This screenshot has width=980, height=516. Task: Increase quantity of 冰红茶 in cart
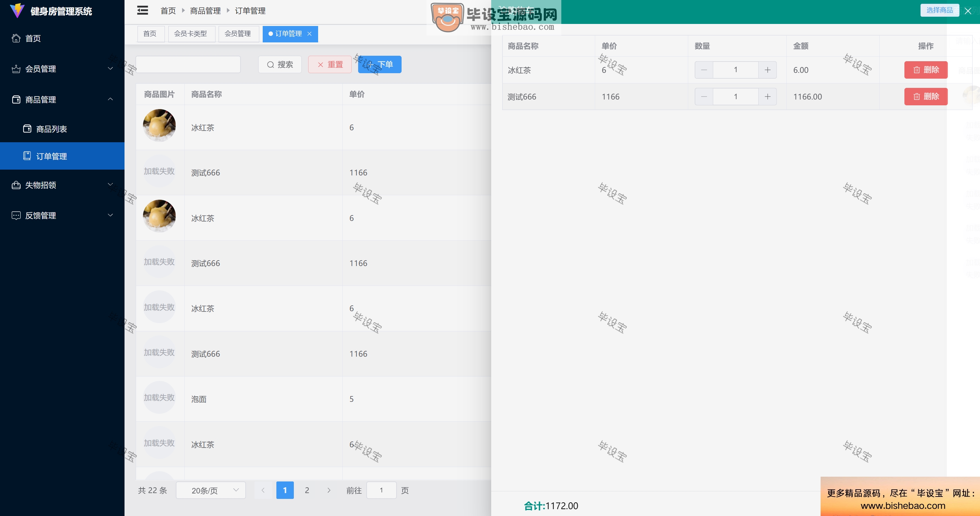pyautogui.click(x=768, y=70)
